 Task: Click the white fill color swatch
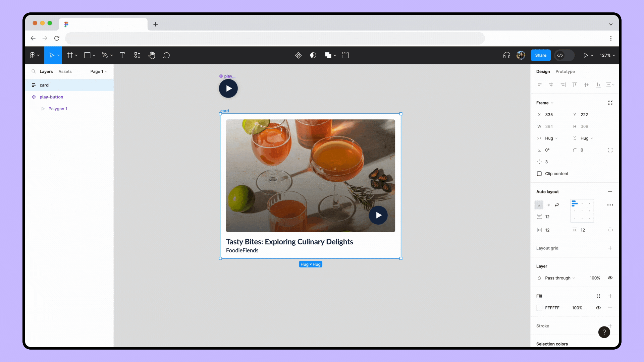(539, 308)
